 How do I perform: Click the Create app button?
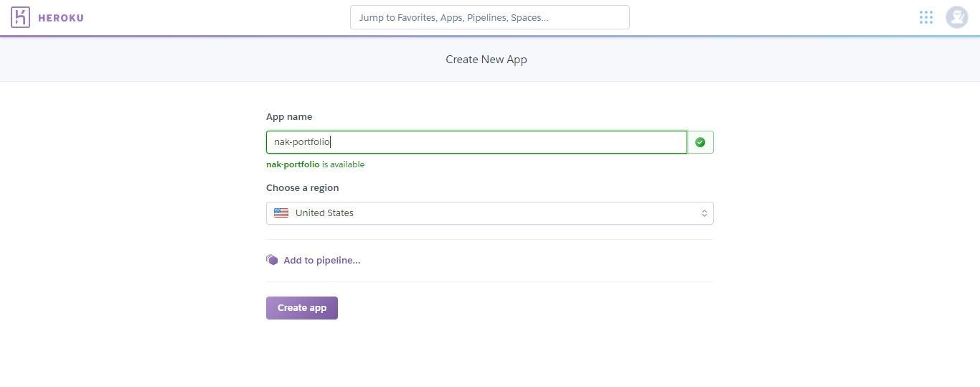302,308
